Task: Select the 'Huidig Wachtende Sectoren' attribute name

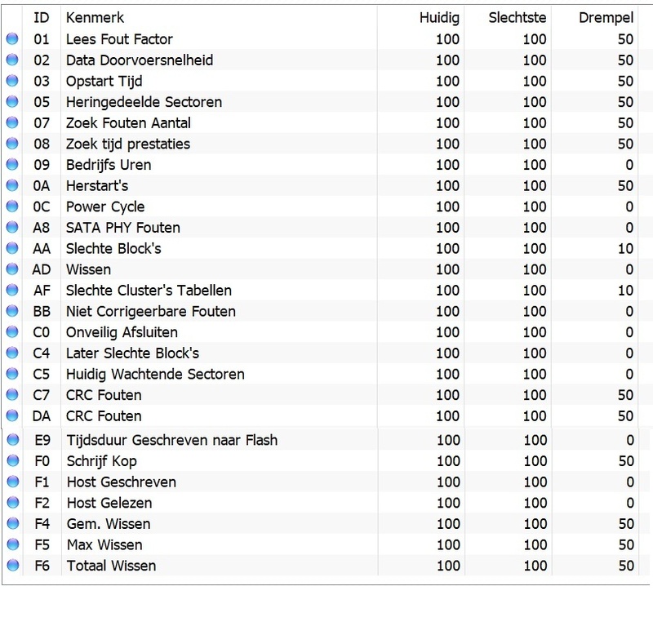Action: pos(155,374)
